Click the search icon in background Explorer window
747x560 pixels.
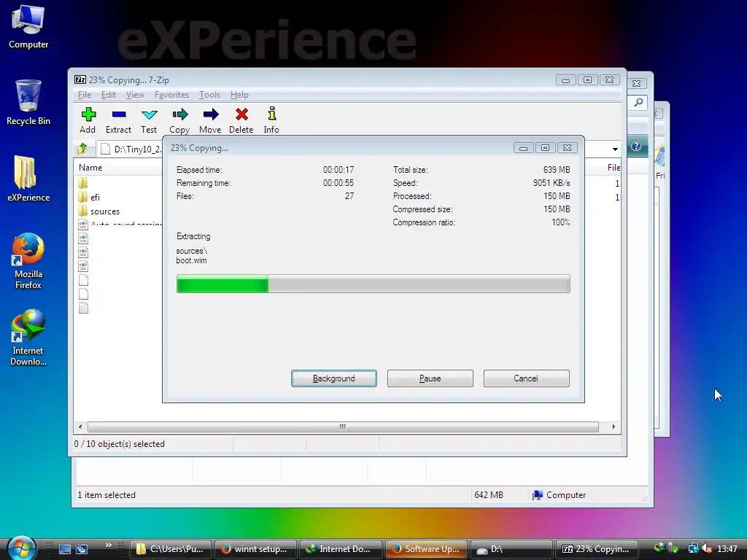(x=638, y=102)
